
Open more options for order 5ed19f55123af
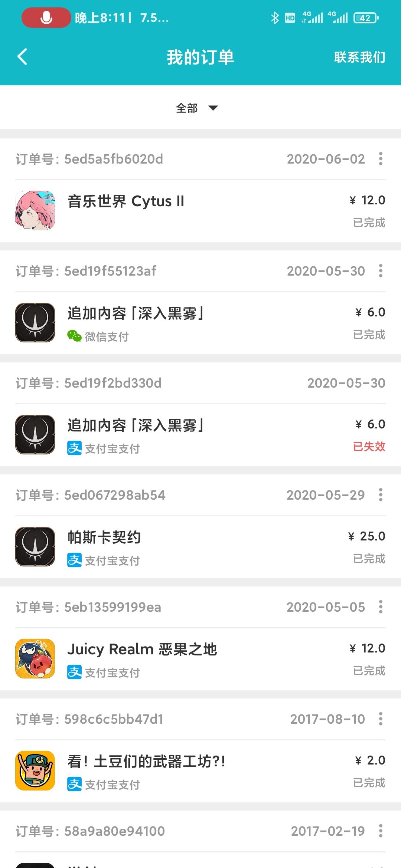click(381, 271)
